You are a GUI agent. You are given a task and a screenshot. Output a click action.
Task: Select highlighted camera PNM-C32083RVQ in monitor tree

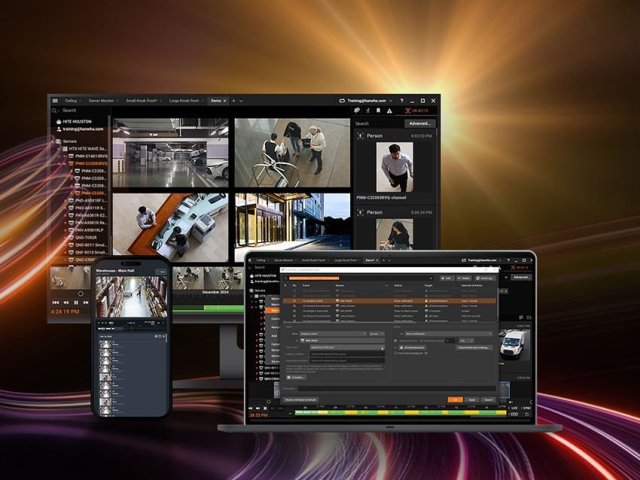[x=91, y=164]
